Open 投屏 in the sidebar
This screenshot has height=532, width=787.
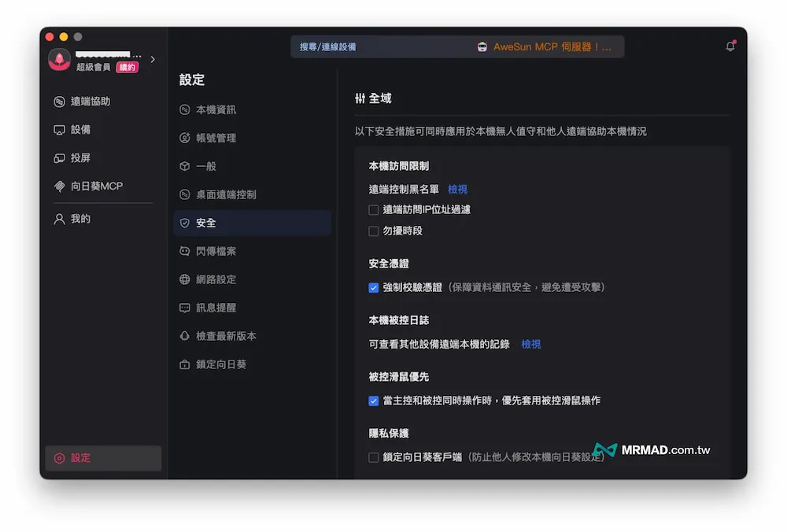pos(103,158)
